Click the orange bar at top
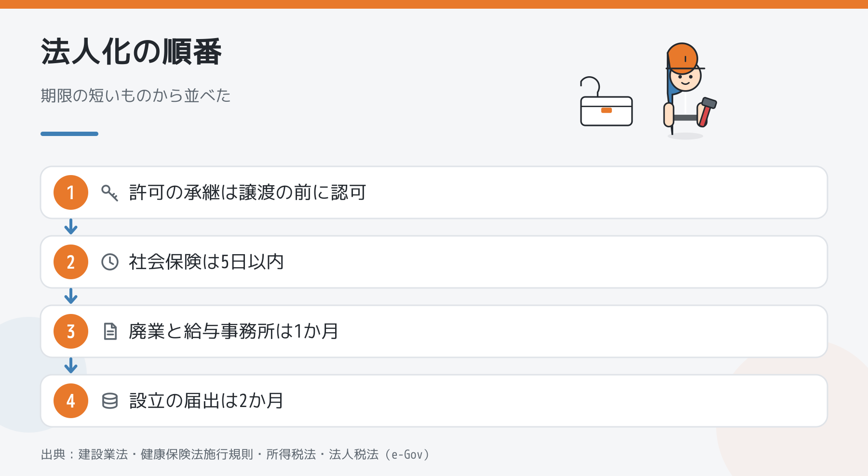868x476 pixels. [434, 4]
